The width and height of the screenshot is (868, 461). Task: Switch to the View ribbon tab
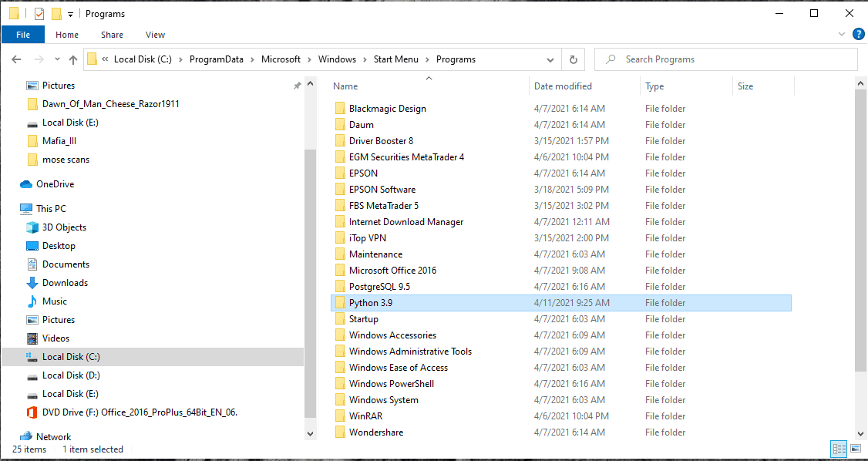click(155, 35)
